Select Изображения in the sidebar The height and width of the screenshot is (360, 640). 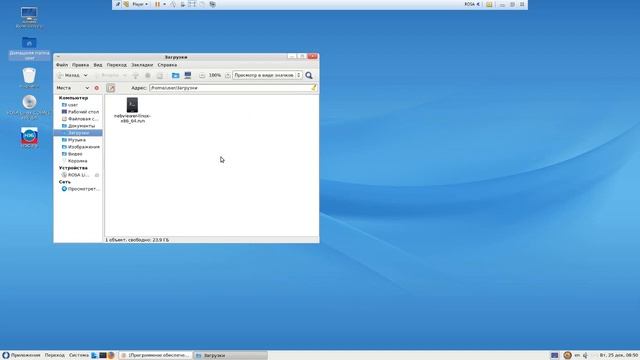click(x=78, y=147)
